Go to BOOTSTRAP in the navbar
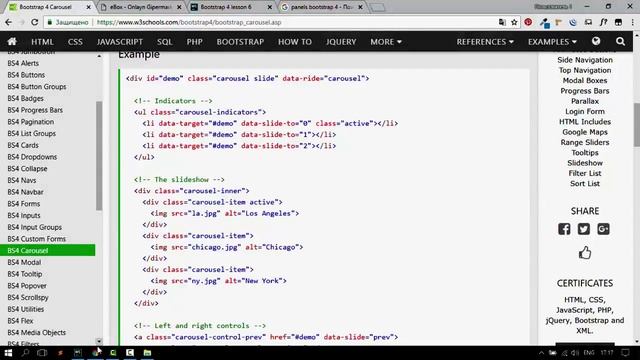This screenshot has width=640, height=360. coord(240,42)
